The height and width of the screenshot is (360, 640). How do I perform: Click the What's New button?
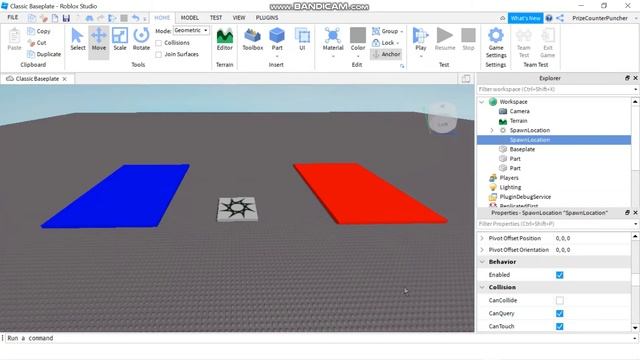click(x=525, y=18)
